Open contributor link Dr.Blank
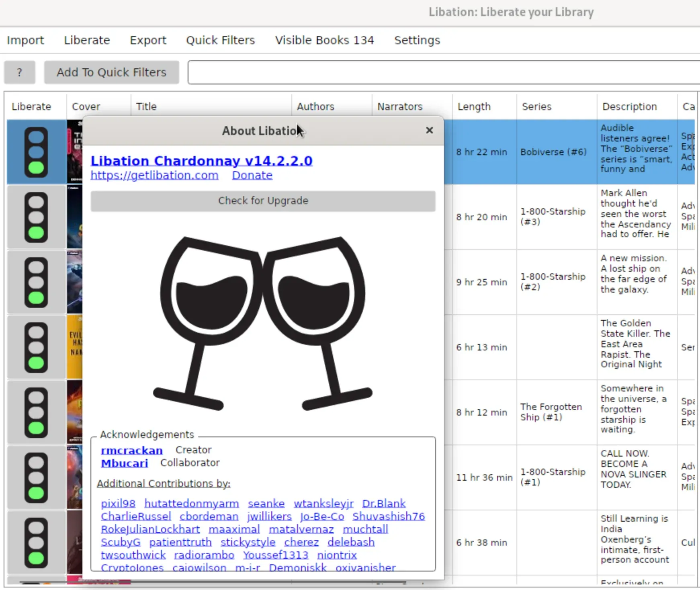The height and width of the screenshot is (590, 700). 384,504
